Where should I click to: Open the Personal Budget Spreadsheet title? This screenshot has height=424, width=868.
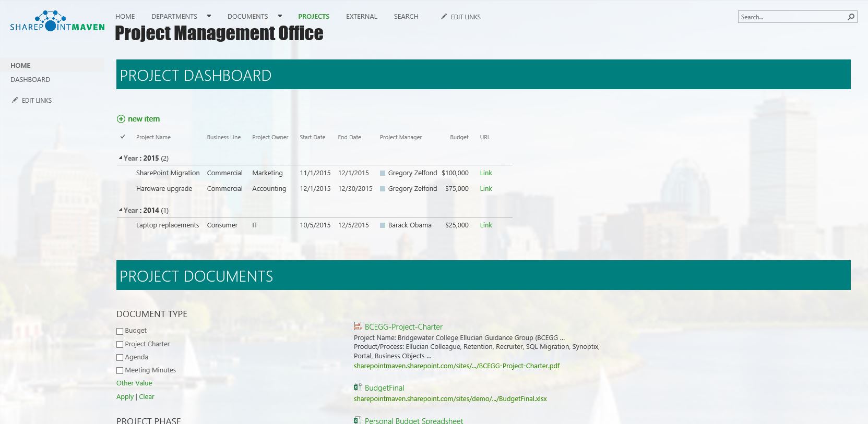tap(414, 420)
